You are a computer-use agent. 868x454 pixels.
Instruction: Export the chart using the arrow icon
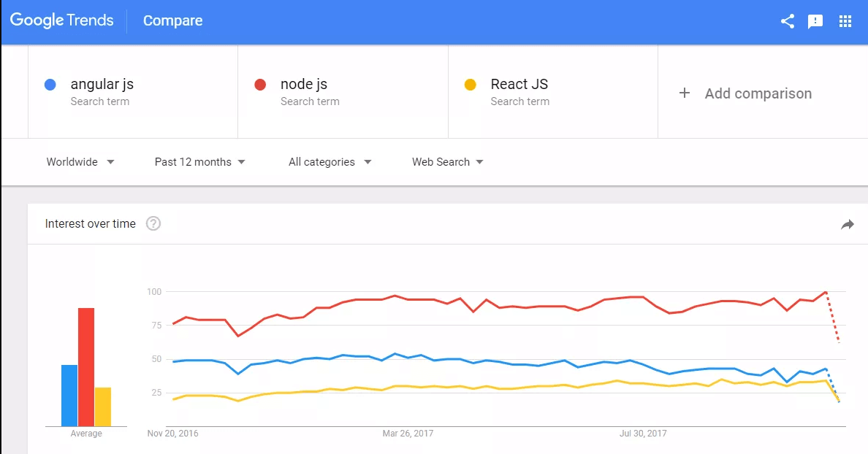[848, 226]
